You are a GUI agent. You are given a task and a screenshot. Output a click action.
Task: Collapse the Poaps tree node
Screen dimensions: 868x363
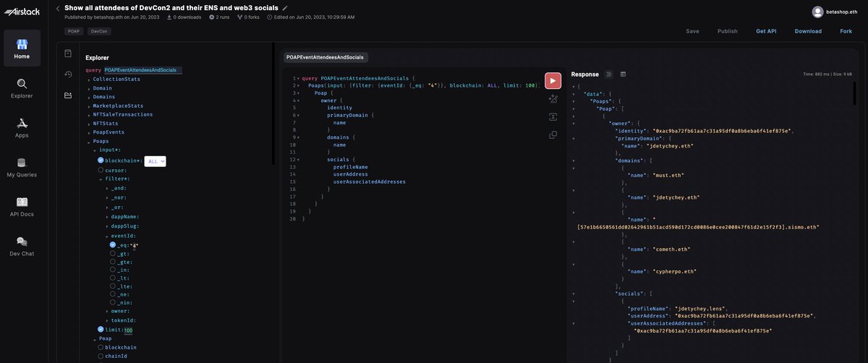coord(89,142)
